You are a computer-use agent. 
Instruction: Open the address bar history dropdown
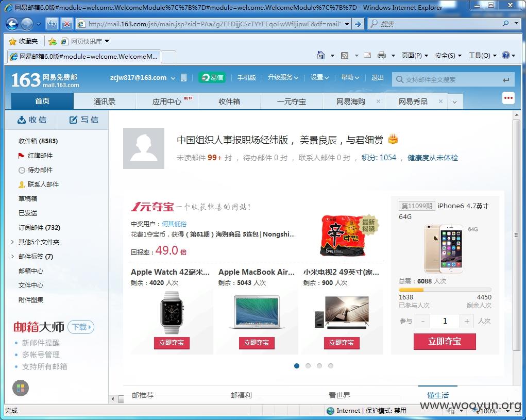[347, 24]
